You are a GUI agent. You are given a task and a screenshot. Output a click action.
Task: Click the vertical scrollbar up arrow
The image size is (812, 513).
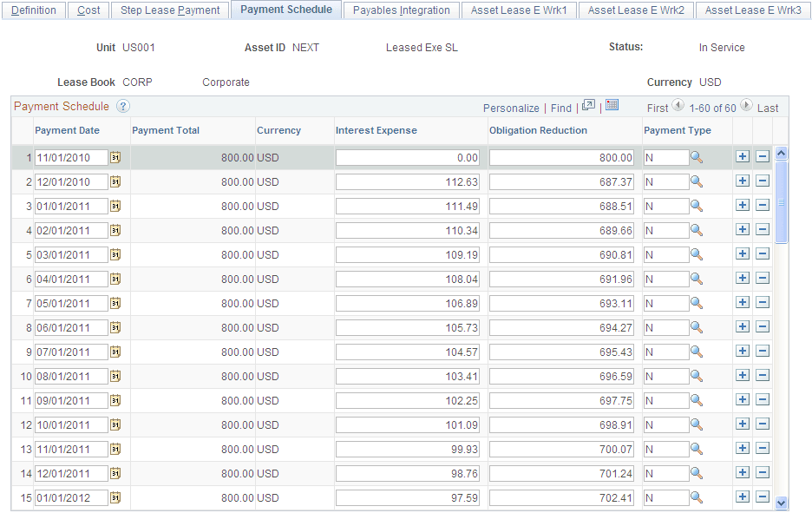pos(782,151)
